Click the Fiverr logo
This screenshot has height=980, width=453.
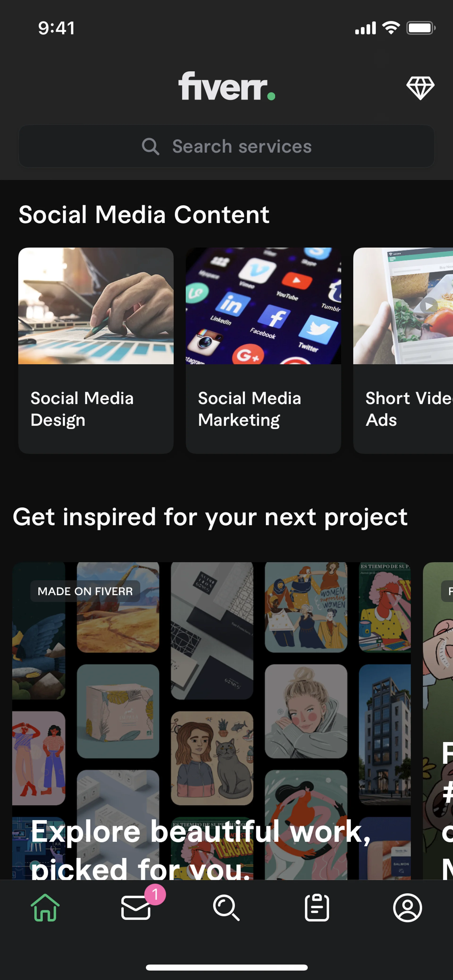pos(226,86)
